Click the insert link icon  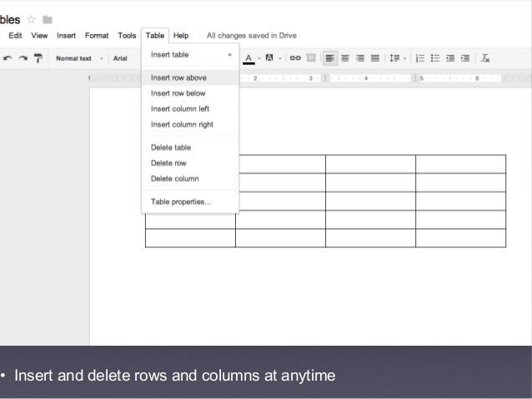point(295,58)
